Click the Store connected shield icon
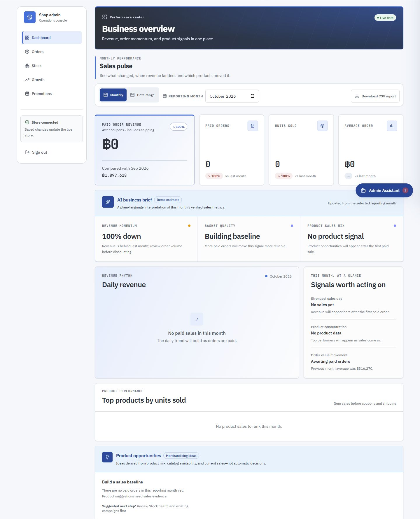The width and height of the screenshot is (420, 519). click(27, 122)
